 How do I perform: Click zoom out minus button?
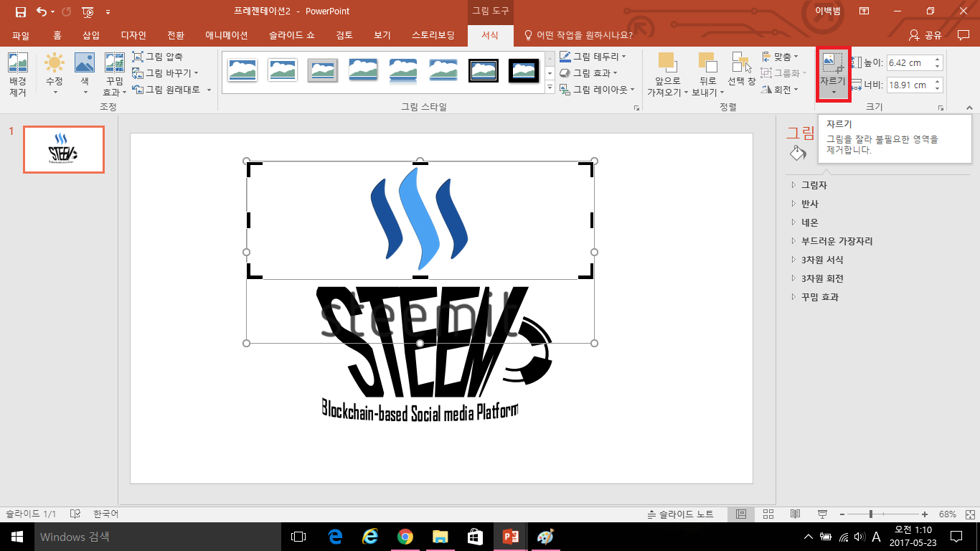click(842, 514)
